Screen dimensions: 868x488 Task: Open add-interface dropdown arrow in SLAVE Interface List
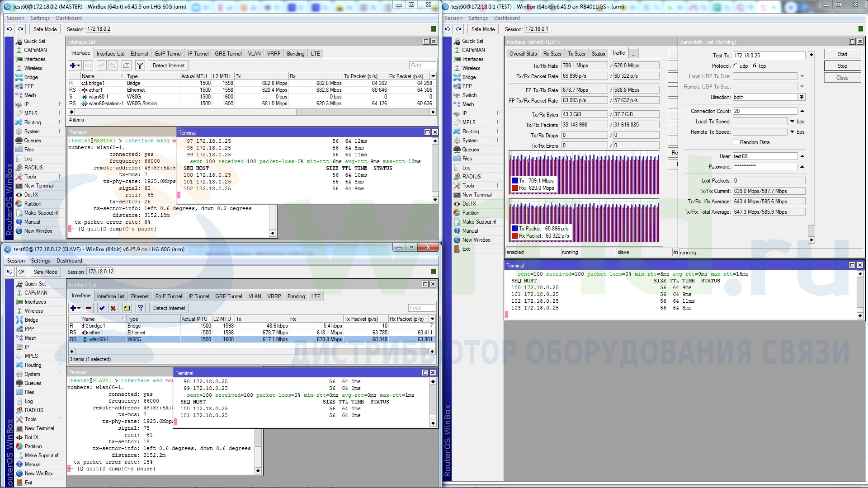[x=79, y=308]
